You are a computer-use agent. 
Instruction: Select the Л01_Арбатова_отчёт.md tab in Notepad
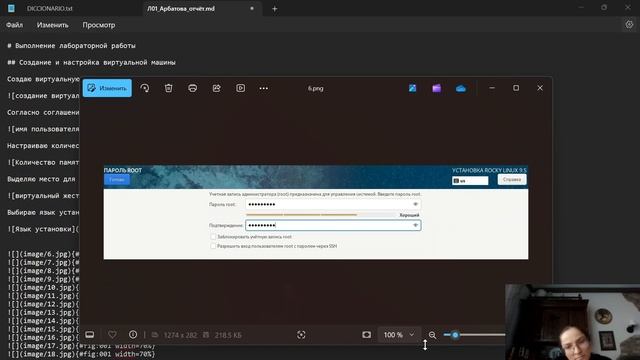pos(181,9)
